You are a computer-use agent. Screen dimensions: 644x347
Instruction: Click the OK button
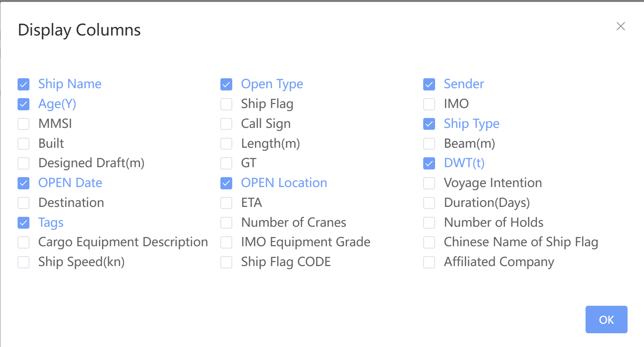tap(606, 320)
